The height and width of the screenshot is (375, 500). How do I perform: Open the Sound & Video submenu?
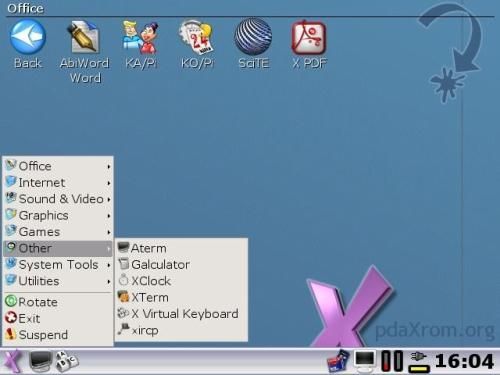point(58,199)
